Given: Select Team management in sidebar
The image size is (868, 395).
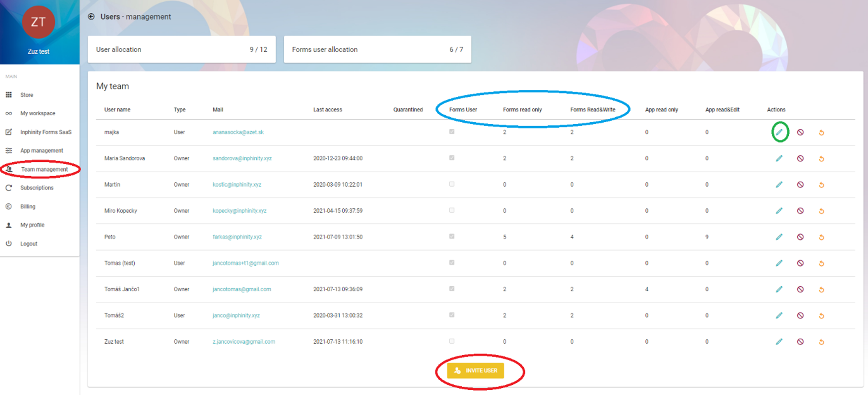Looking at the screenshot, I should (x=44, y=169).
